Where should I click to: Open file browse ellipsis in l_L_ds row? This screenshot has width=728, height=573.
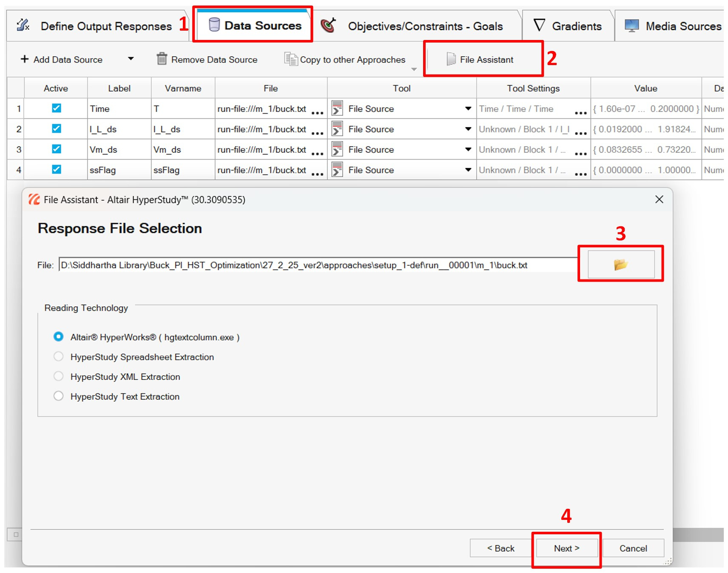(317, 133)
